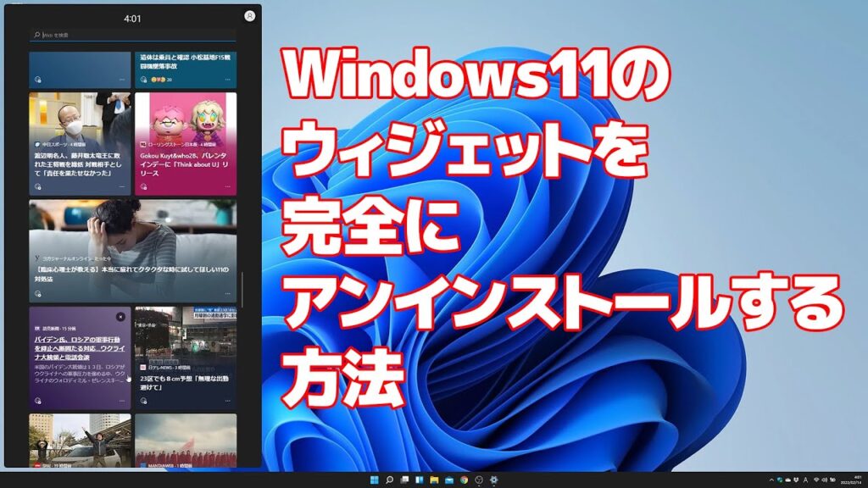Open the 23区でも8cm予想 weather news card
This screenshot has height=488, width=868.
[x=186, y=358]
